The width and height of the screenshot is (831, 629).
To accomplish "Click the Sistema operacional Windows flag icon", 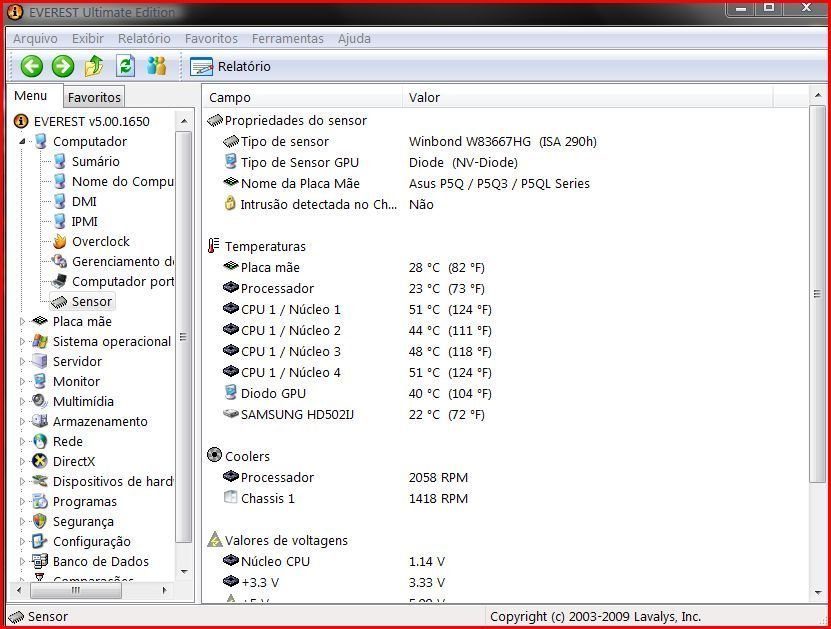I will (x=40, y=341).
